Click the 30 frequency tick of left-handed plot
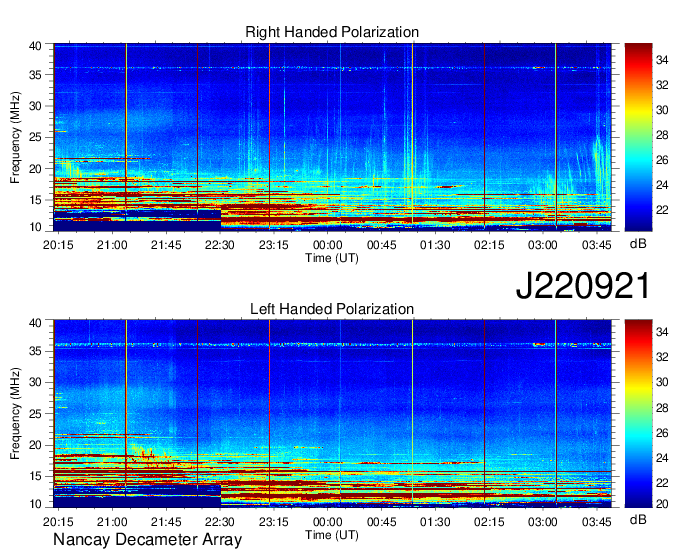 [x=35, y=382]
